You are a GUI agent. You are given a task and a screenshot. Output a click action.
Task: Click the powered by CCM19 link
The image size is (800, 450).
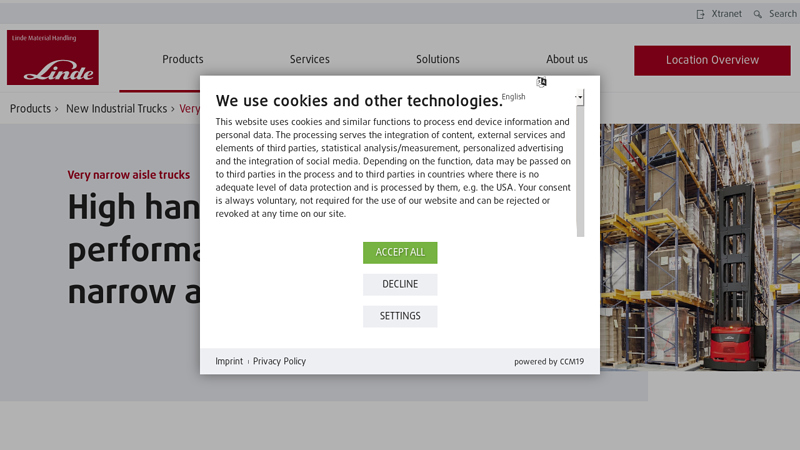pos(549,362)
